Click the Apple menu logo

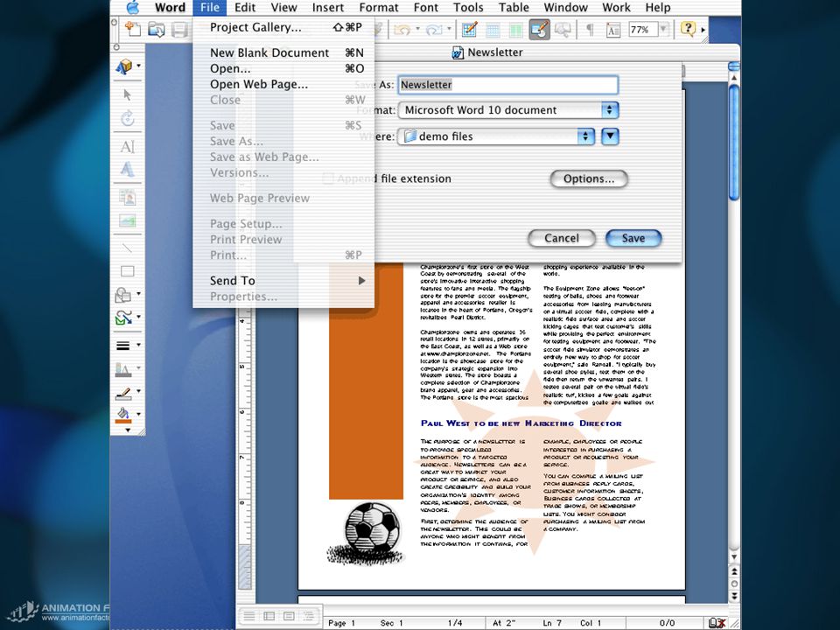point(132,7)
